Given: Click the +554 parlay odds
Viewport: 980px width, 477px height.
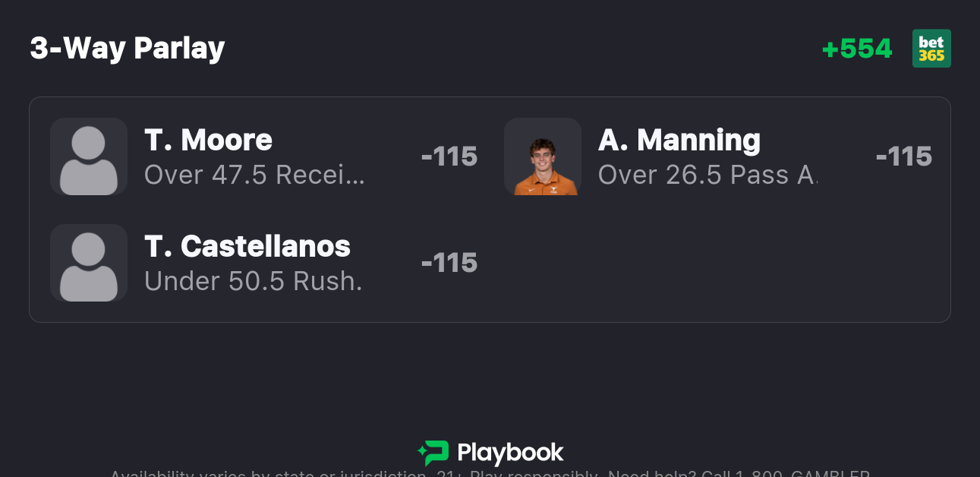Looking at the screenshot, I should pyautogui.click(x=857, y=49).
